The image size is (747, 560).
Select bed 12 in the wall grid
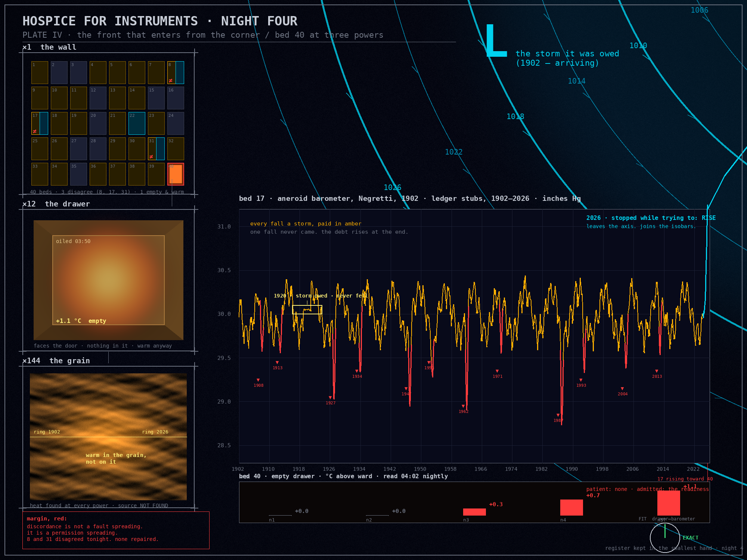click(98, 98)
